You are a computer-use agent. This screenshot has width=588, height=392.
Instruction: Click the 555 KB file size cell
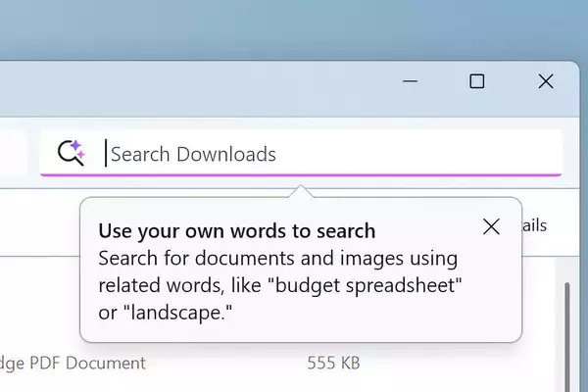(x=333, y=364)
